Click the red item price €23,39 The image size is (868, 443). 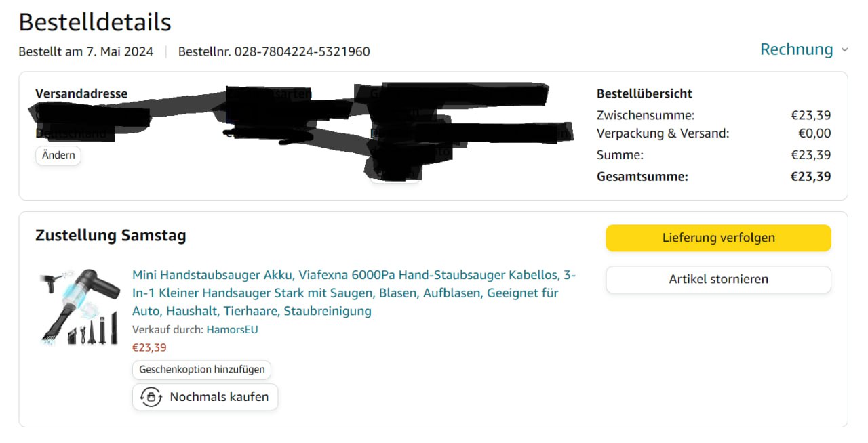click(149, 347)
